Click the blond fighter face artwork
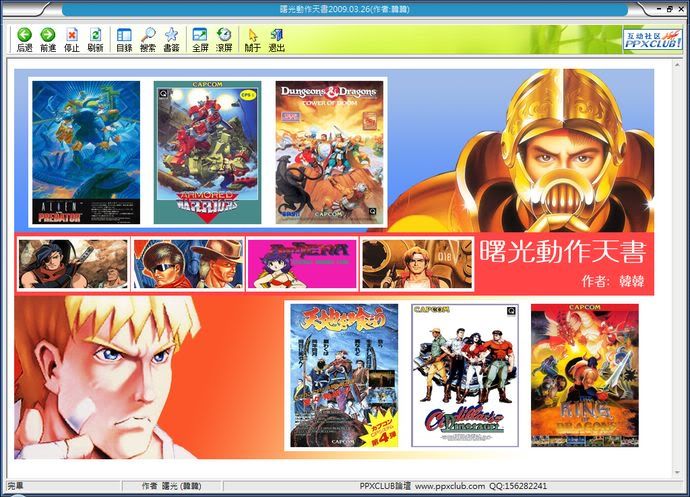The height and width of the screenshot is (497, 690). 106,377
